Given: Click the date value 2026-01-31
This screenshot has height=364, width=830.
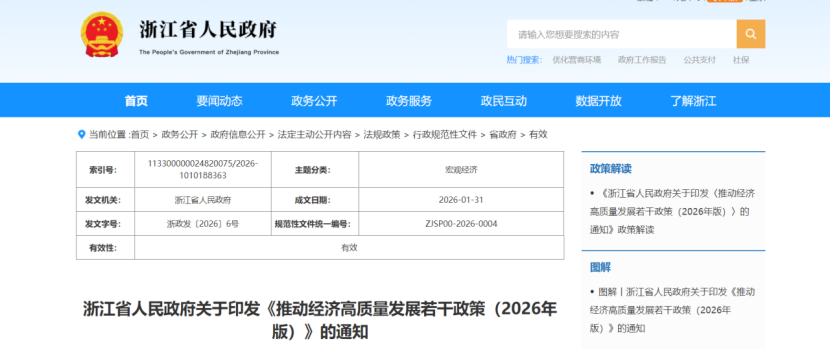Looking at the screenshot, I should point(461,200).
